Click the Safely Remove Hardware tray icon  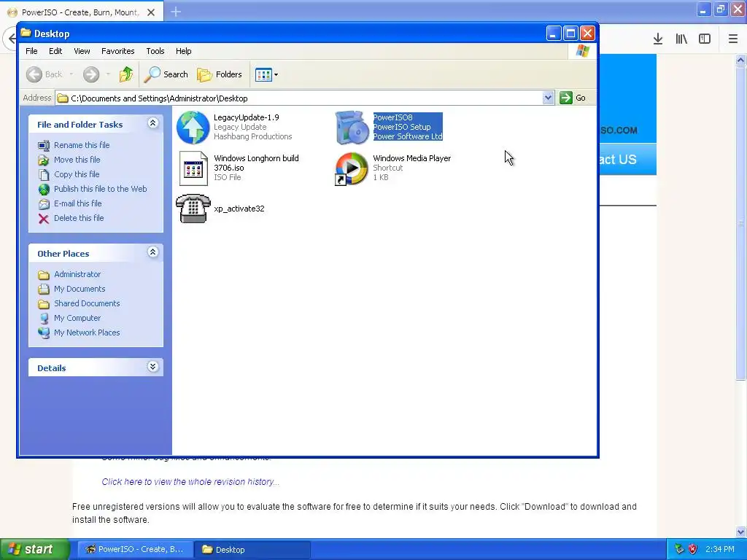tap(679, 549)
